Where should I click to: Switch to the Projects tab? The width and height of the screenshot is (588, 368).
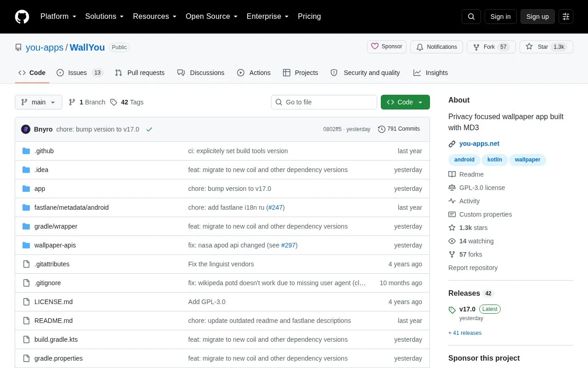click(300, 73)
